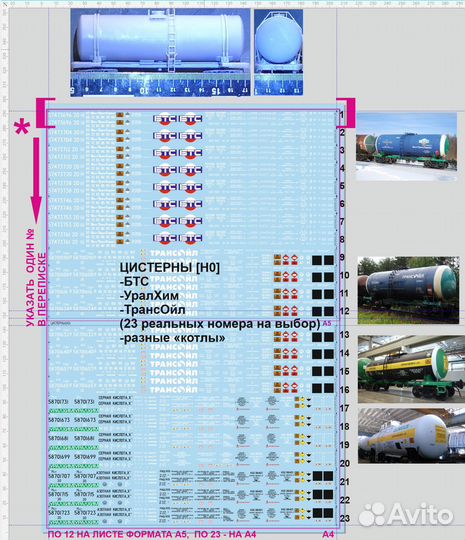Click decal row number 5
Viewport: 465px width, 540px height.
click(342, 186)
